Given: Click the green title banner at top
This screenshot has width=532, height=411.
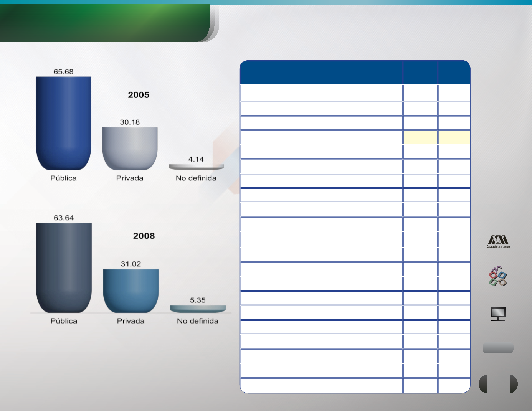Looking at the screenshot, I should (x=104, y=23).
